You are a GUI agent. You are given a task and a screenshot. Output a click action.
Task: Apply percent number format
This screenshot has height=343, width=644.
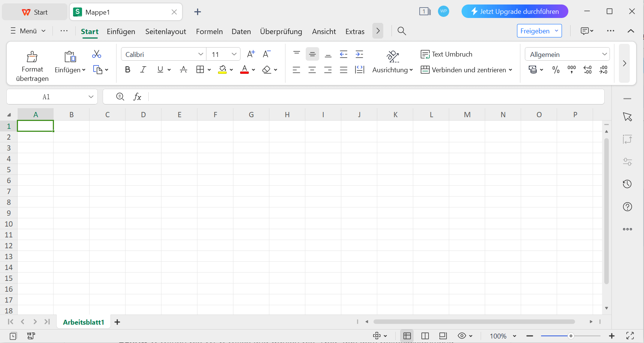click(556, 70)
